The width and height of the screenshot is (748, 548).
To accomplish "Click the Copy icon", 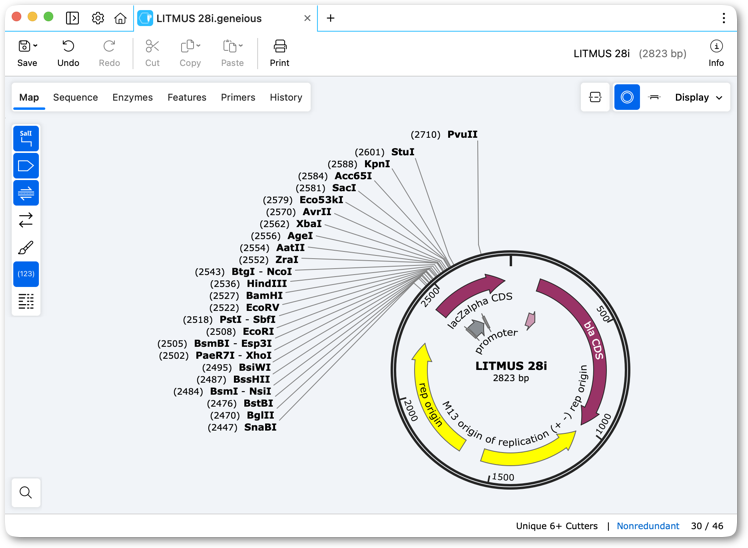I will [187, 46].
